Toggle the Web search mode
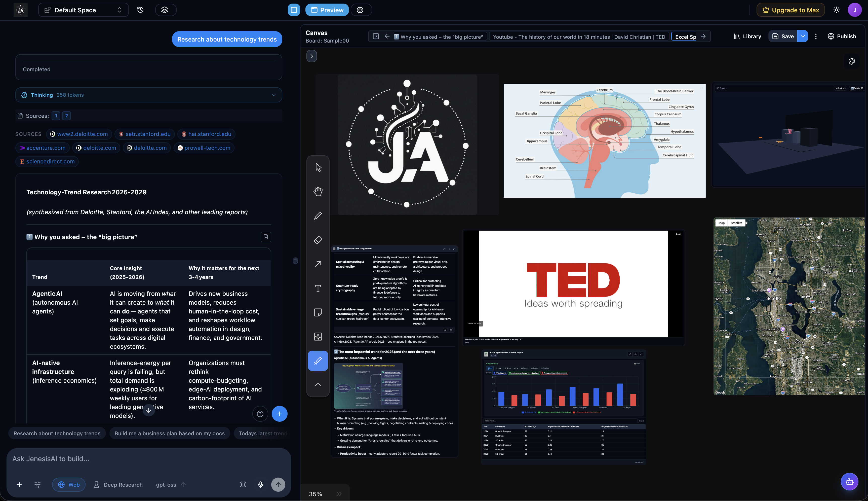This screenshot has height=501, width=868. (x=69, y=484)
